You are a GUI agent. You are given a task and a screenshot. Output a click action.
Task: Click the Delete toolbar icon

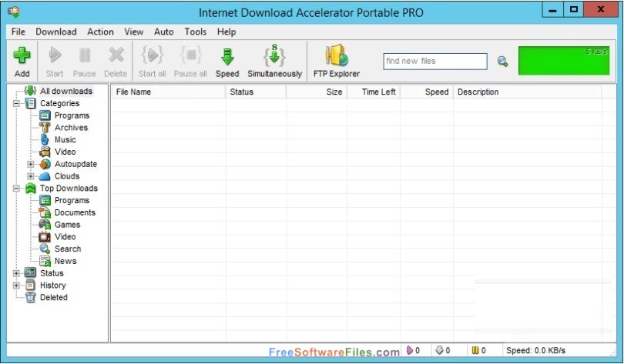coord(116,55)
